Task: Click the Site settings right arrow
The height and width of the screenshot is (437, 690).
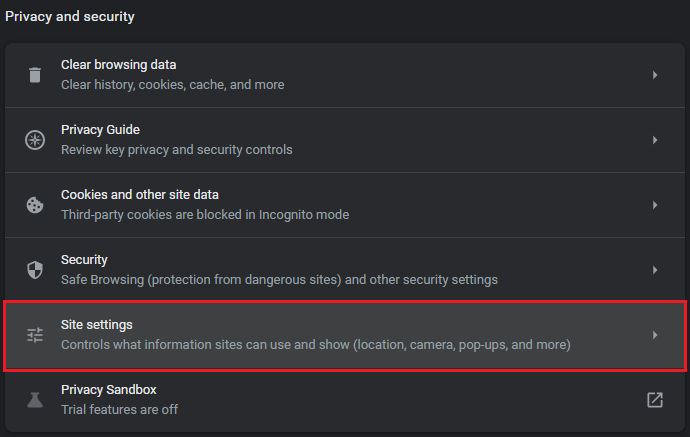Action: pos(655,335)
